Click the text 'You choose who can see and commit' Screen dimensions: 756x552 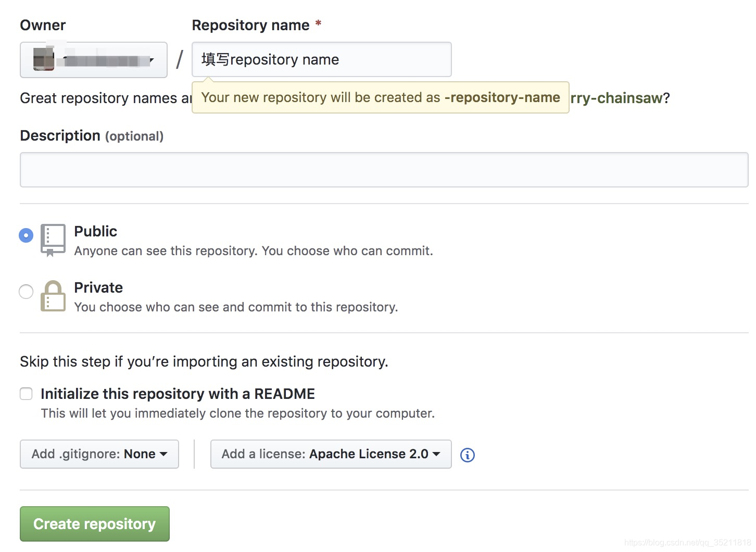(x=236, y=307)
